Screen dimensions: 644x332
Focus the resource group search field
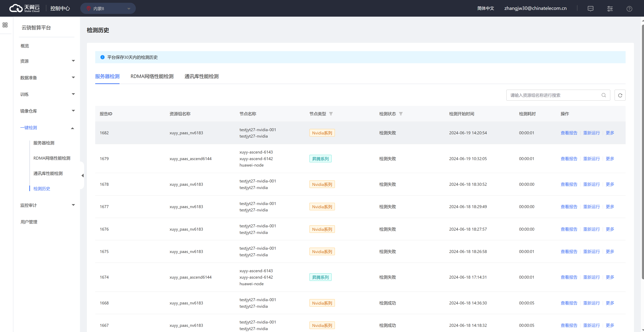click(558, 95)
